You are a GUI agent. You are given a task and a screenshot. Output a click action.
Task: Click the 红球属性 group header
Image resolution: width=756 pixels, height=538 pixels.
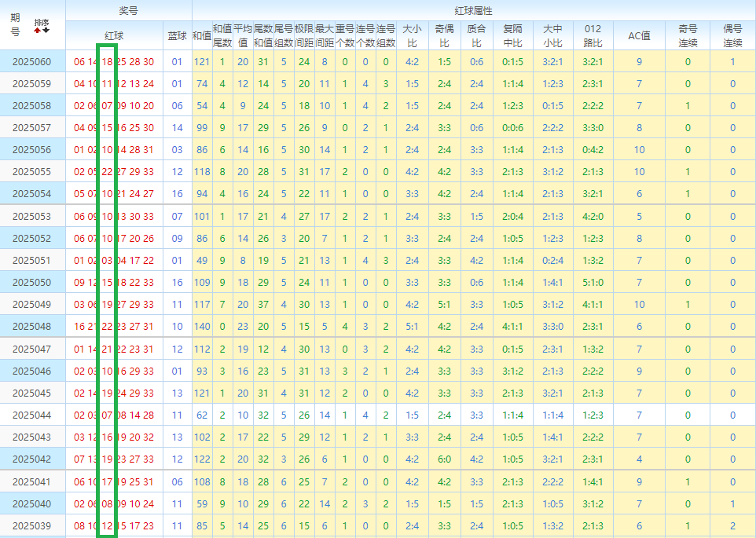(x=473, y=10)
